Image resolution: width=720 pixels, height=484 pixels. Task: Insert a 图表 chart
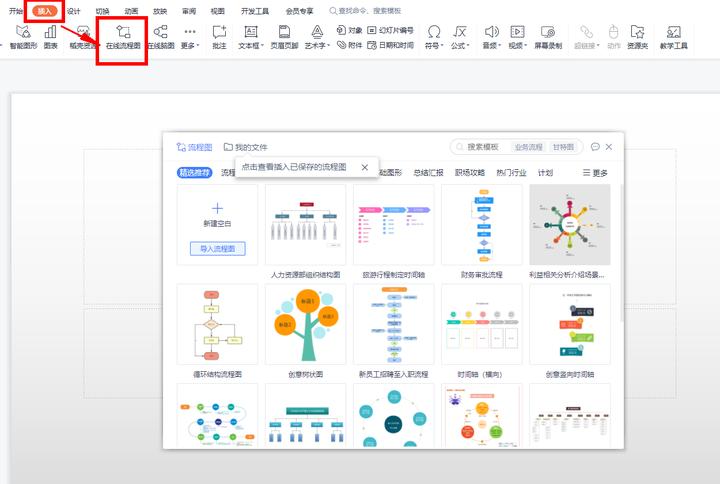51,37
